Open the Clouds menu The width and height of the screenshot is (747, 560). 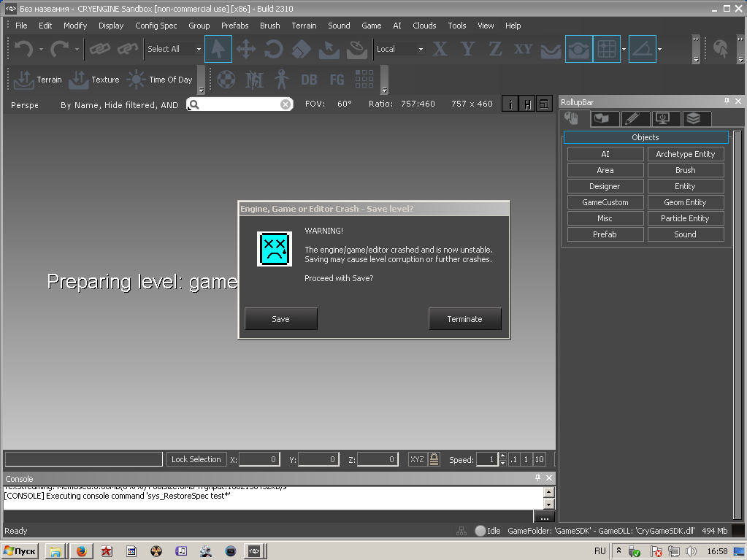click(424, 26)
